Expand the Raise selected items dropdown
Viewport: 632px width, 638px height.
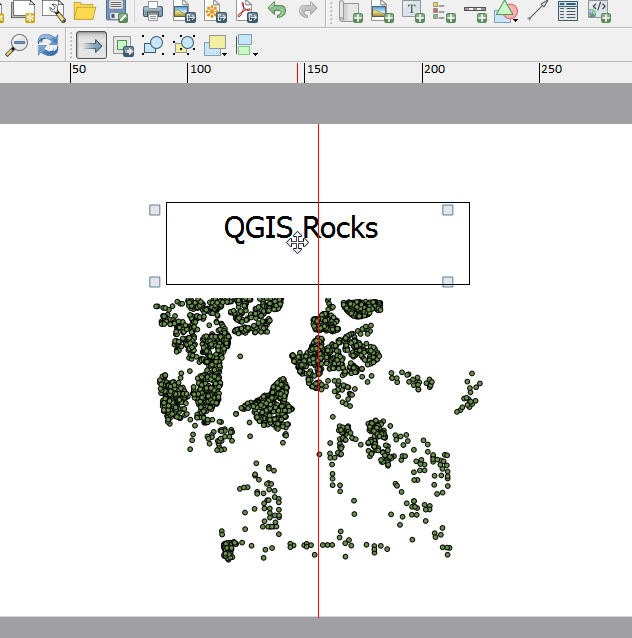tap(227, 52)
